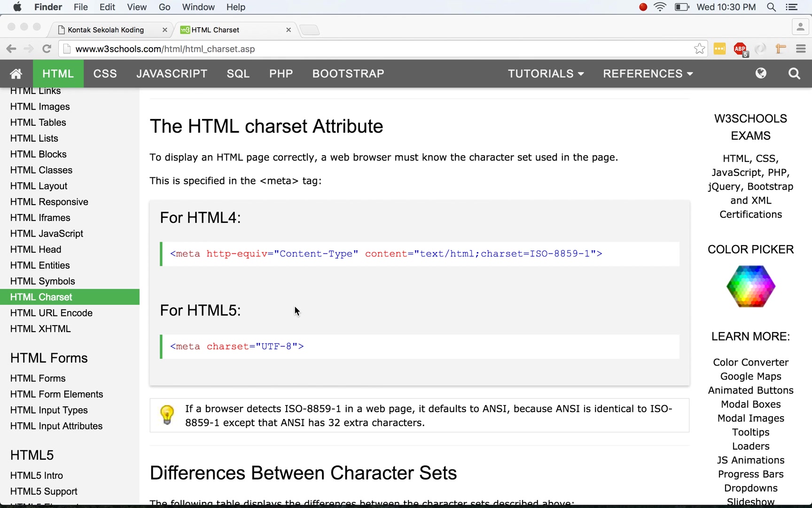812x508 pixels.
Task: Go to the W3Schools home icon
Action: 16,73
